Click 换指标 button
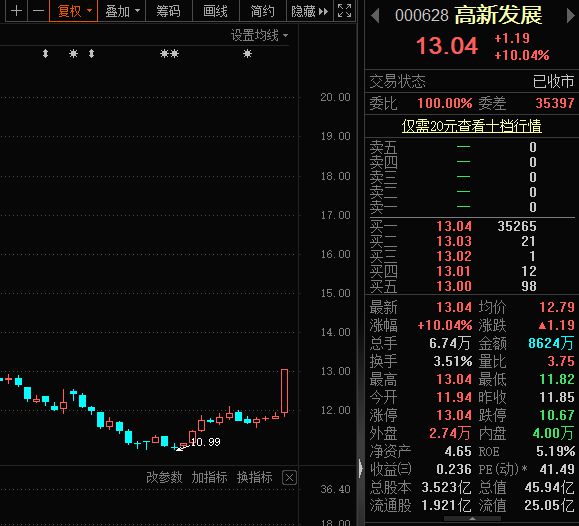 (255, 477)
